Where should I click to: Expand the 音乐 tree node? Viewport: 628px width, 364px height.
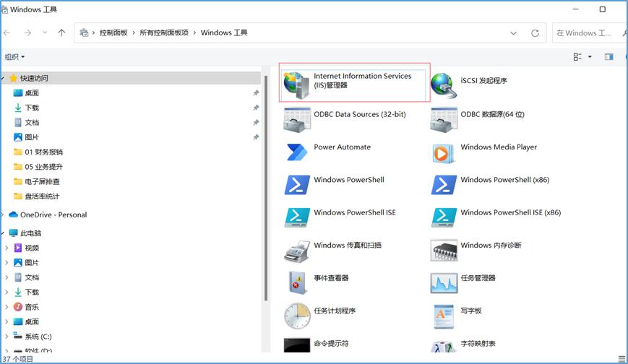[7, 307]
